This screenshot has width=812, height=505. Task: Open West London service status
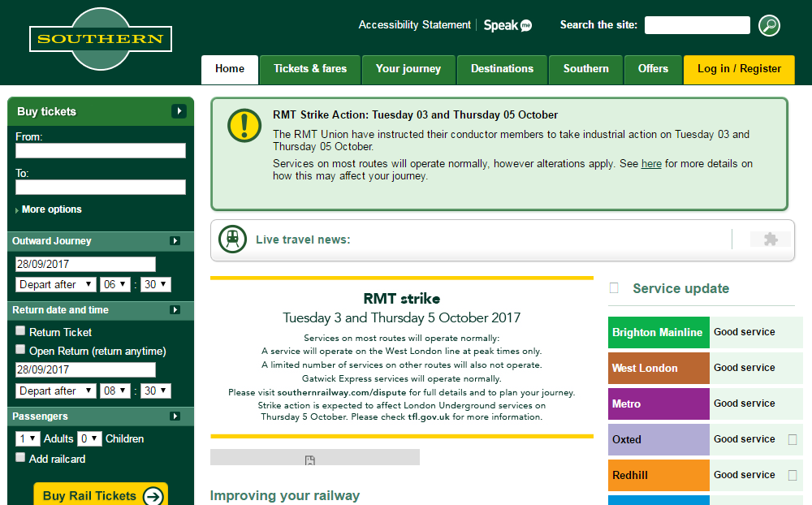coord(659,369)
